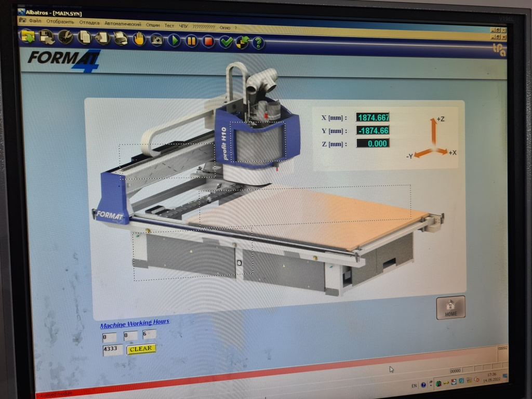Click the Machine Working Hours link
532x399 pixels.
tap(135, 323)
